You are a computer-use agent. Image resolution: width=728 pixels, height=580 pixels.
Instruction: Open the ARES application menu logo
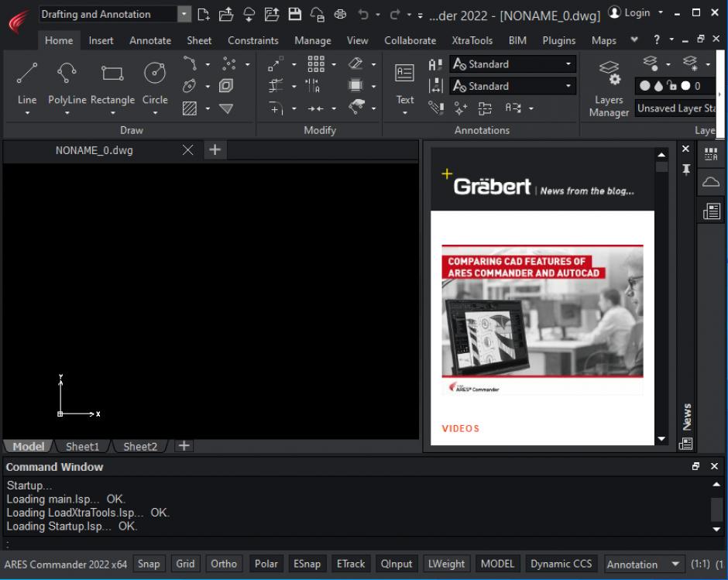tap(19, 21)
